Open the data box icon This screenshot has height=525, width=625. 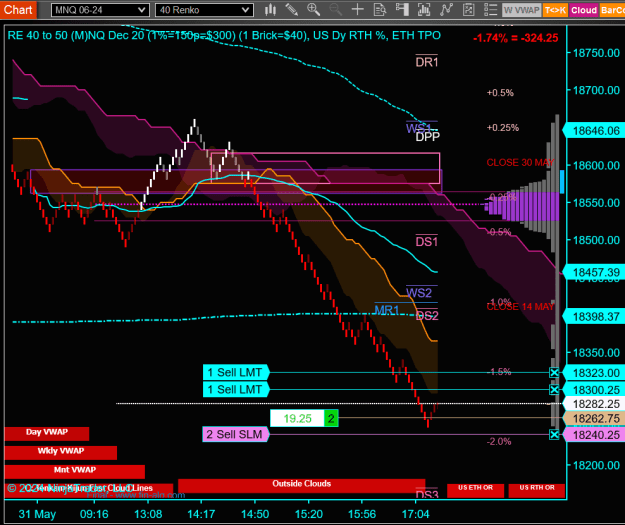[379, 10]
